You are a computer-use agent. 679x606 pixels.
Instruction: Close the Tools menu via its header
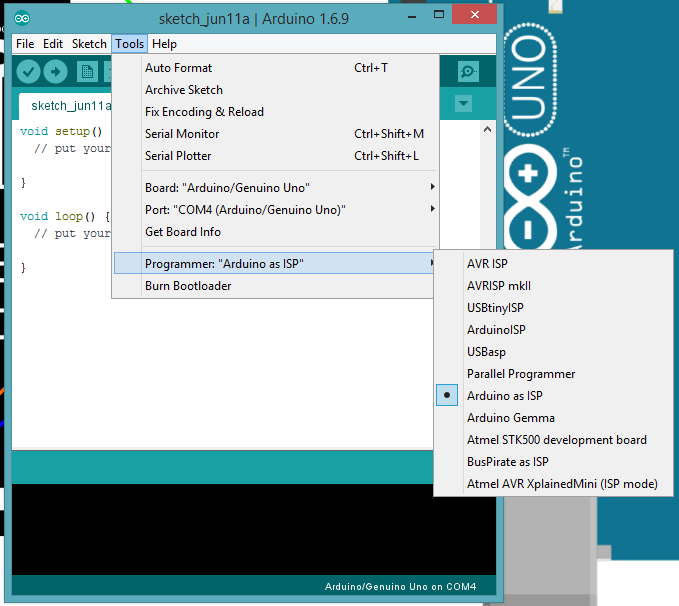coord(129,44)
